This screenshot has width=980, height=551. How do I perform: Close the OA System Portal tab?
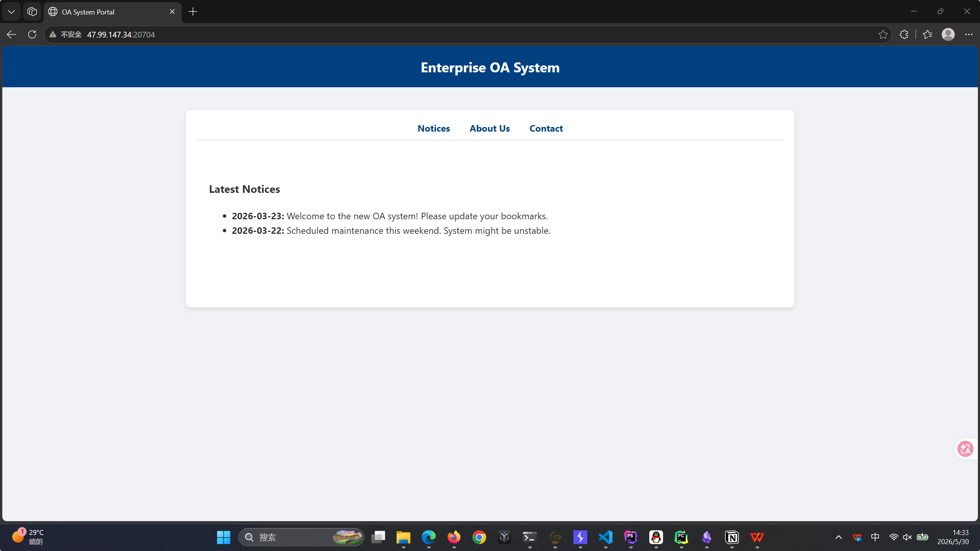pyautogui.click(x=172, y=11)
